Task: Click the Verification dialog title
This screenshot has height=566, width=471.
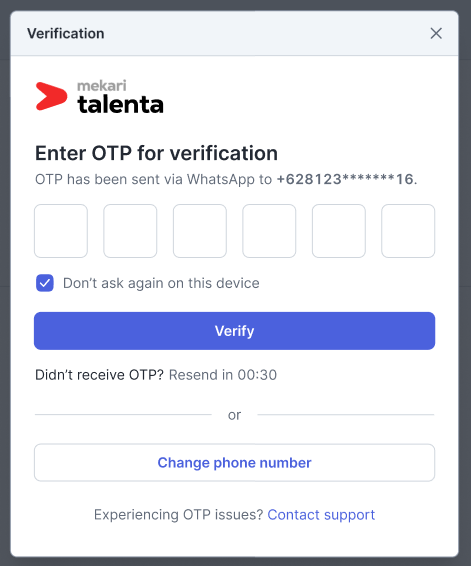Action: (x=66, y=34)
